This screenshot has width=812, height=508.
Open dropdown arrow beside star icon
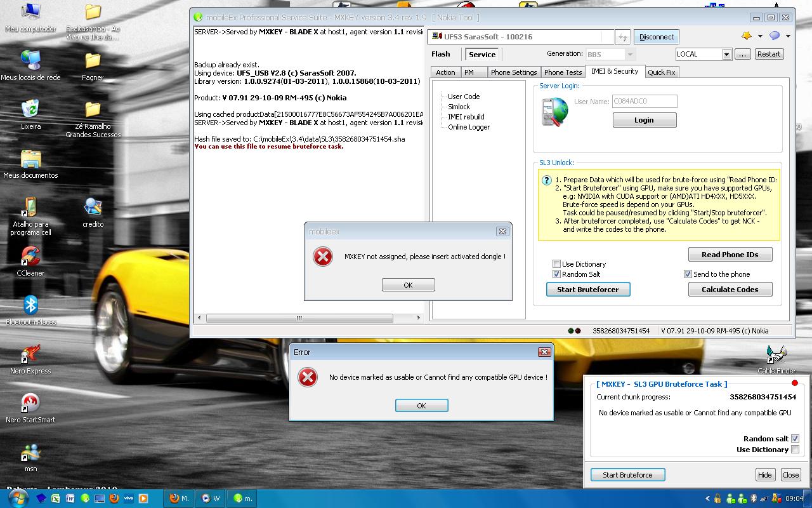(x=760, y=37)
